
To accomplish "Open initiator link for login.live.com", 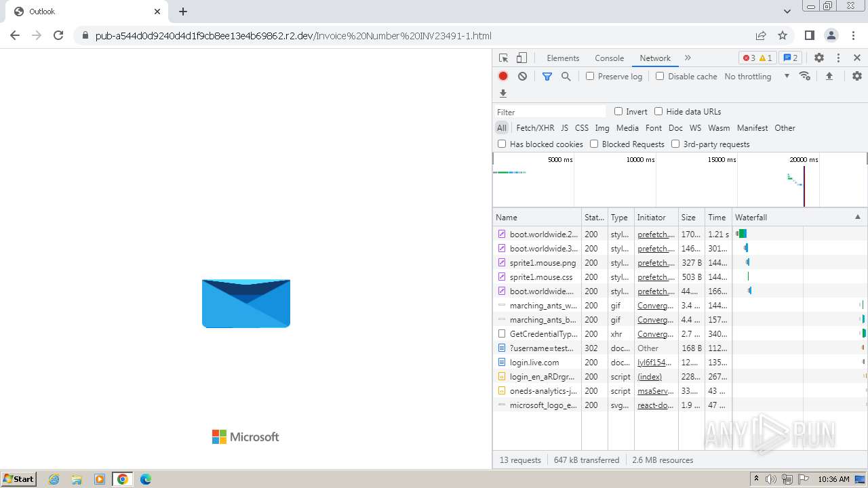I will coord(656,363).
